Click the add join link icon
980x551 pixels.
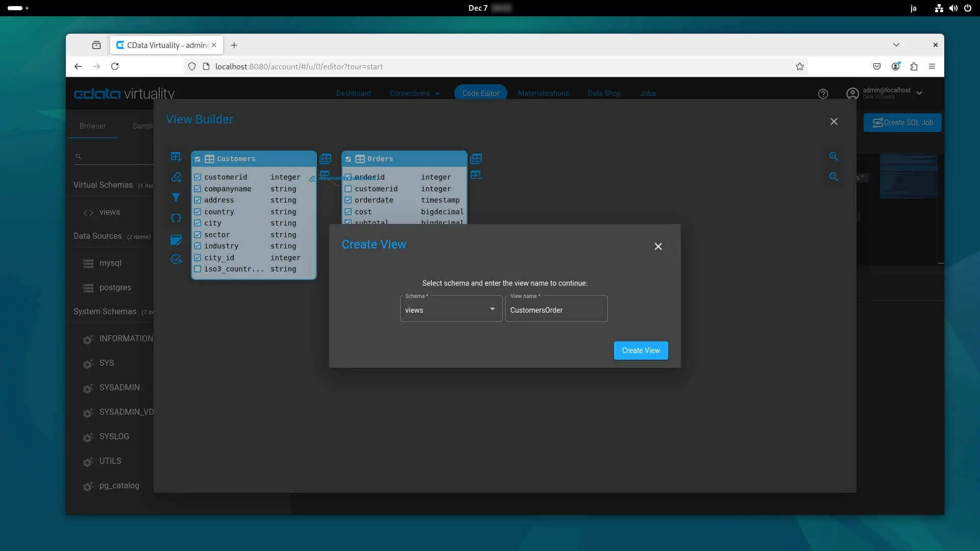[x=176, y=177]
